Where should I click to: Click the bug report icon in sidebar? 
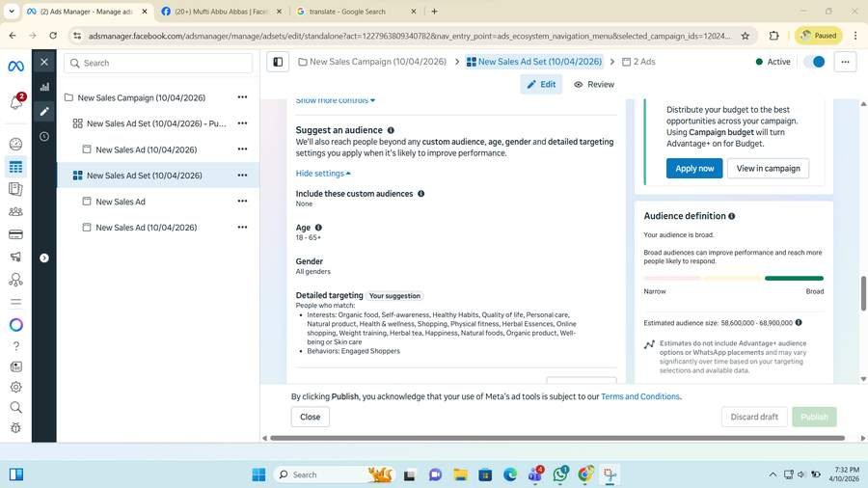coord(15,427)
